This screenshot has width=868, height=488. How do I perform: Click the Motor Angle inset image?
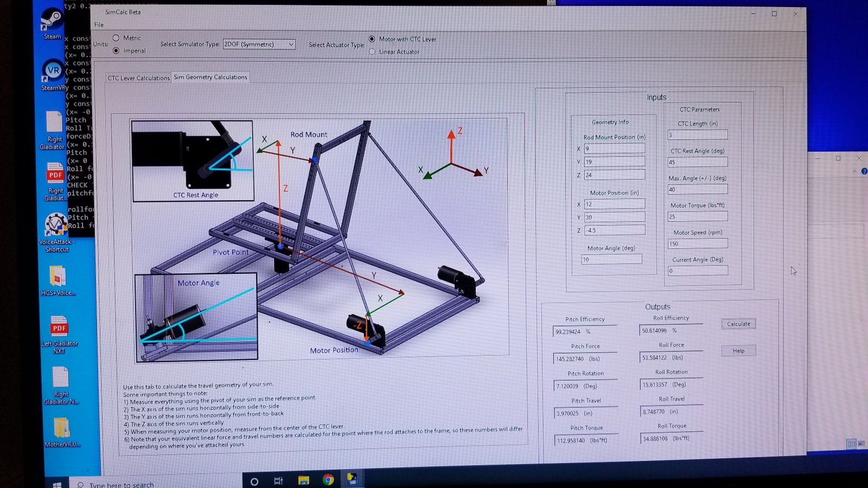pos(196,317)
